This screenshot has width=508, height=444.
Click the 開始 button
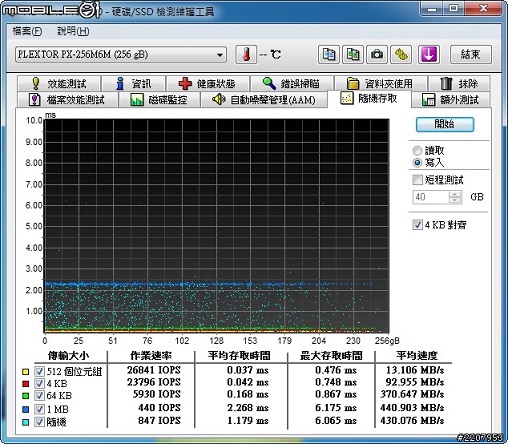445,124
